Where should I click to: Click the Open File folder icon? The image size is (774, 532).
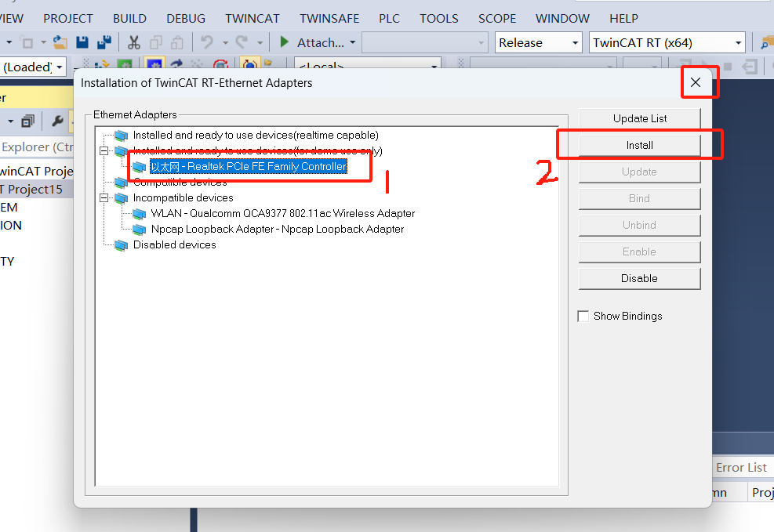pos(60,43)
